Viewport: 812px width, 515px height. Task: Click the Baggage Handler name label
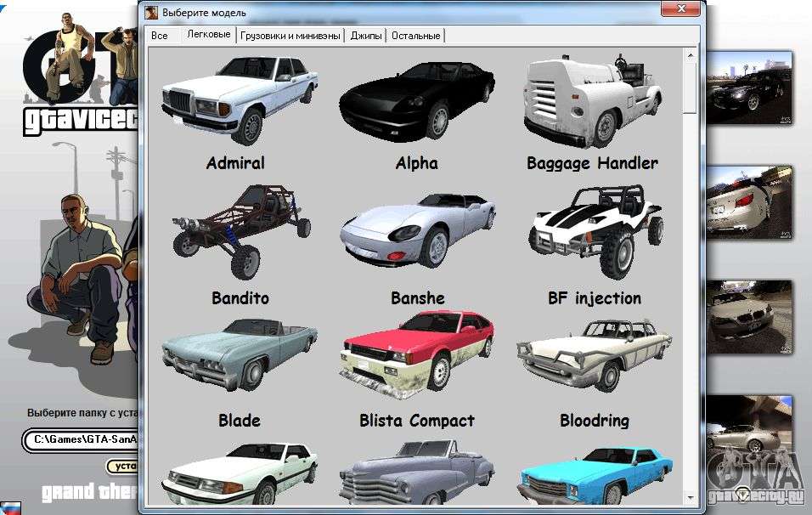point(592,163)
